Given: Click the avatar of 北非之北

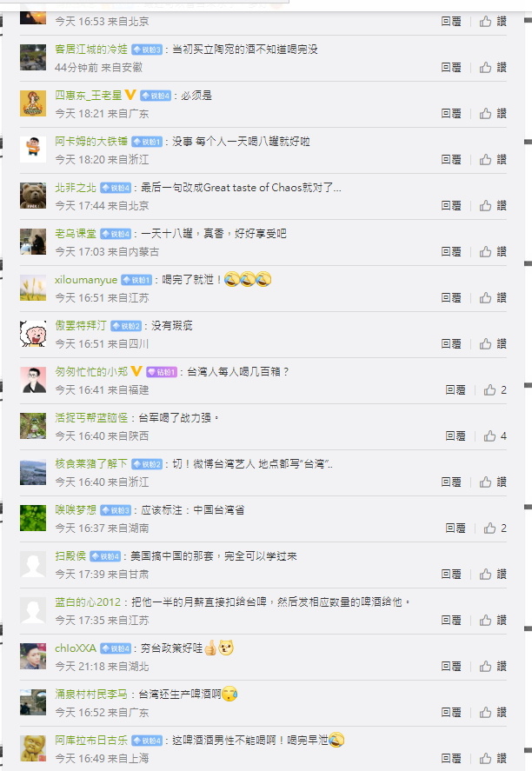Looking at the screenshot, I should coord(33,196).
